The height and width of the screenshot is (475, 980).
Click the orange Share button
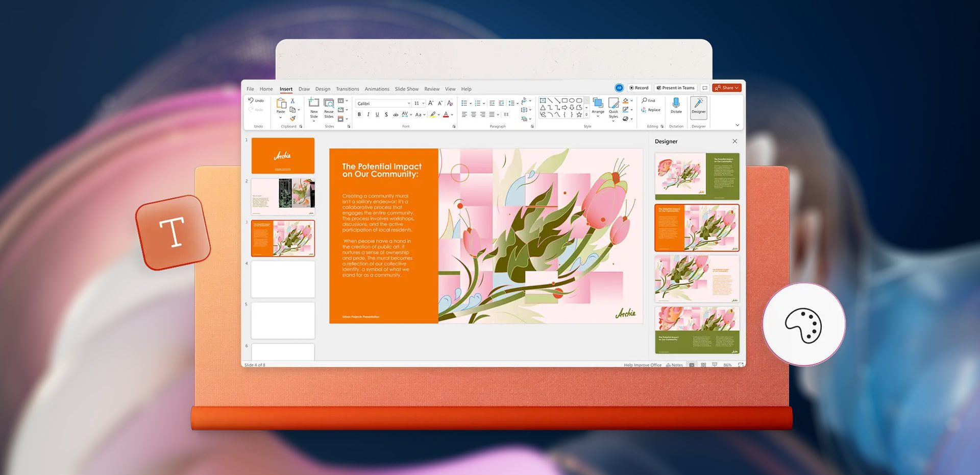(x=727, y=88)
